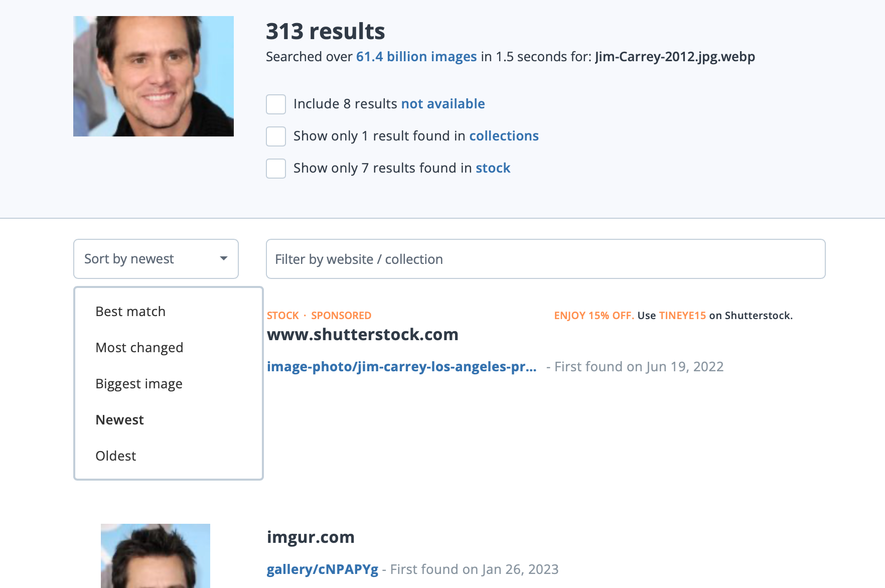Open the 61.4 billion images link

coord(416,57)
